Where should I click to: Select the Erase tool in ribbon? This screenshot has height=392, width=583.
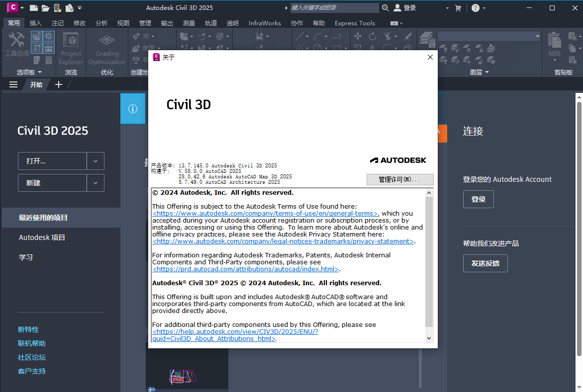[x=408, y=36]
